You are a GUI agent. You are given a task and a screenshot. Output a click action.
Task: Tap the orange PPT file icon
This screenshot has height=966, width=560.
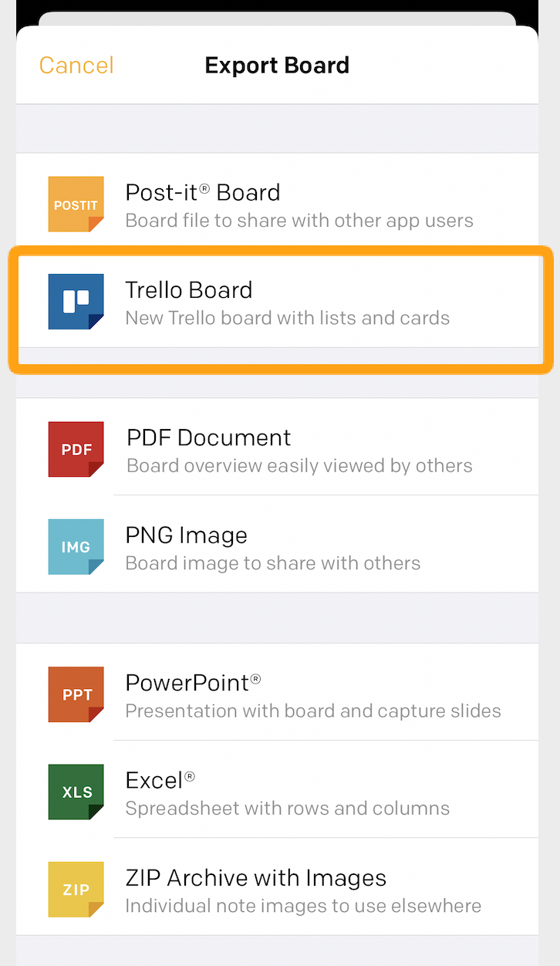point(76,694)
